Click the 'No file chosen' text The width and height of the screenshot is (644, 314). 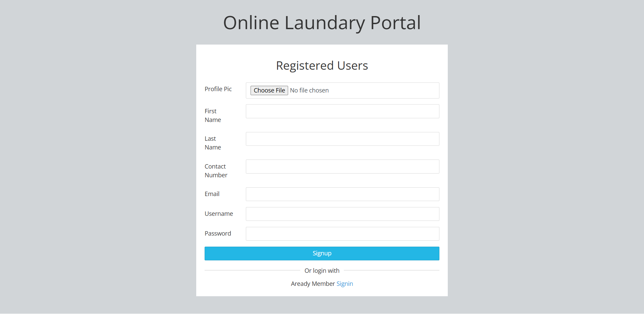309,90
